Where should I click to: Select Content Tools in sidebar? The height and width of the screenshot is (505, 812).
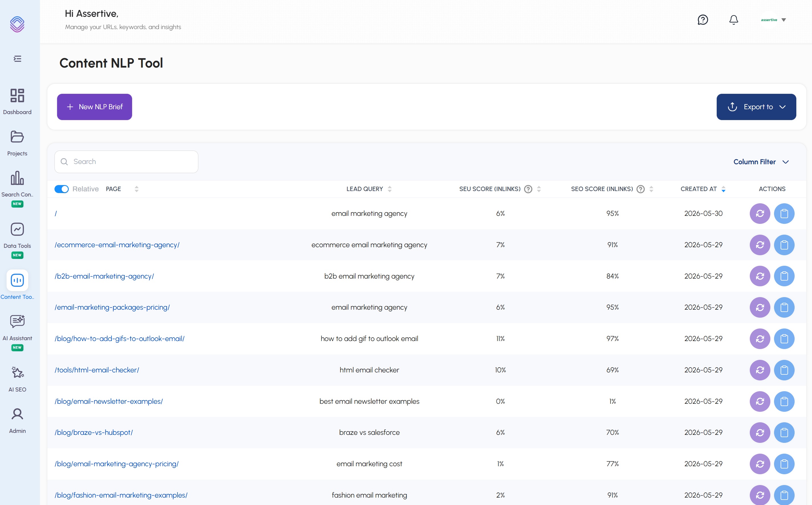click(x=17, y=285)
